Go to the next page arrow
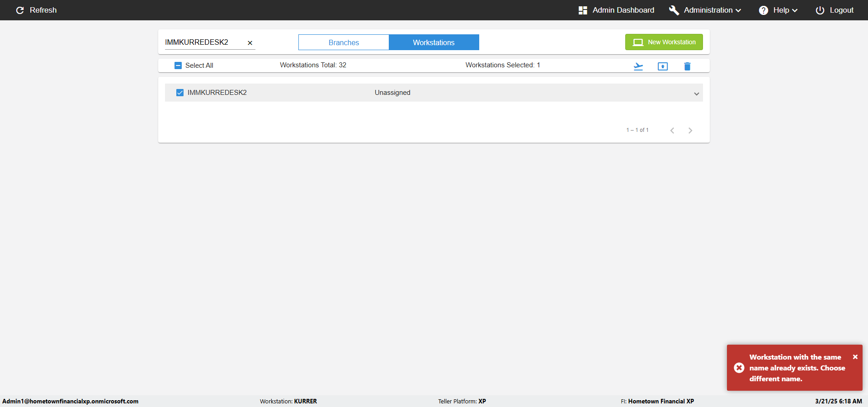The image size is (868, 407). [690, 131]
